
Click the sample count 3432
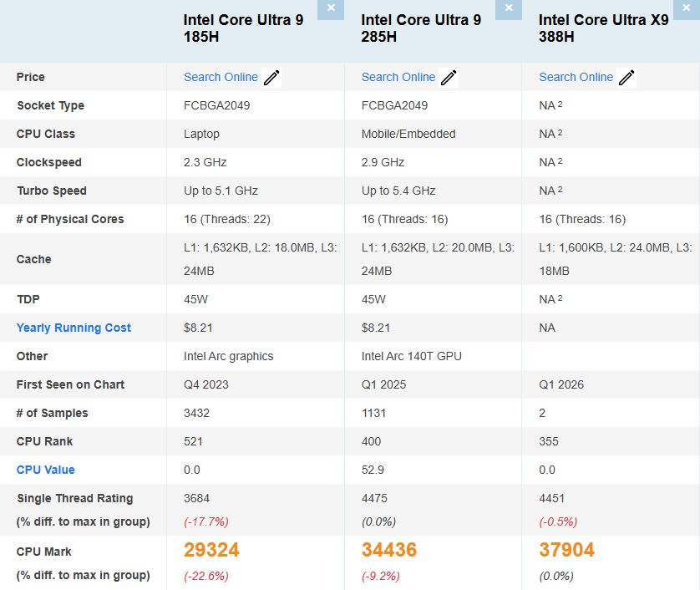tap(196, 413)
